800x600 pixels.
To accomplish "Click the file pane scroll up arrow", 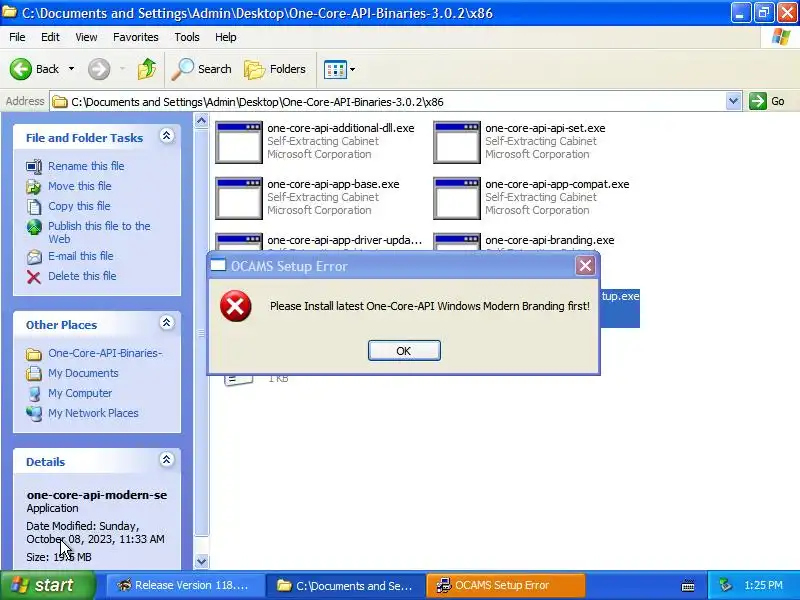I will coord(202,120).
